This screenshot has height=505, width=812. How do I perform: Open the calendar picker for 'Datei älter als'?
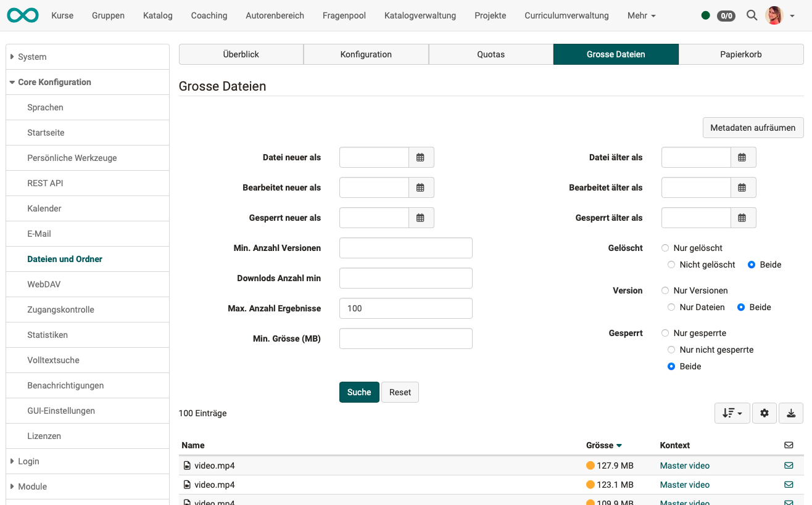[x=743, y=157]
